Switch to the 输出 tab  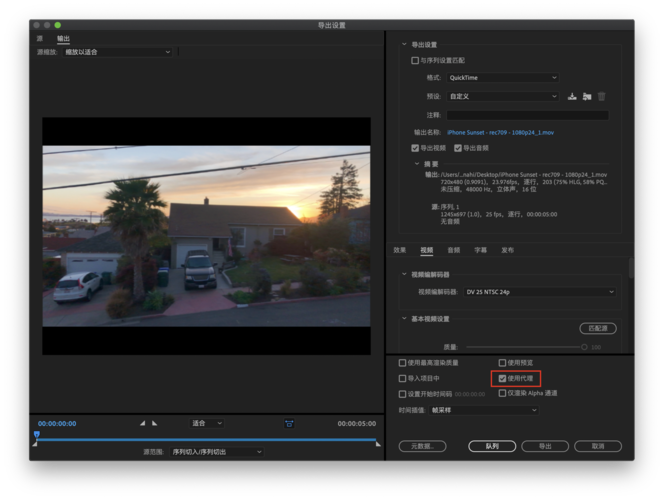click(x=64, y=38)
